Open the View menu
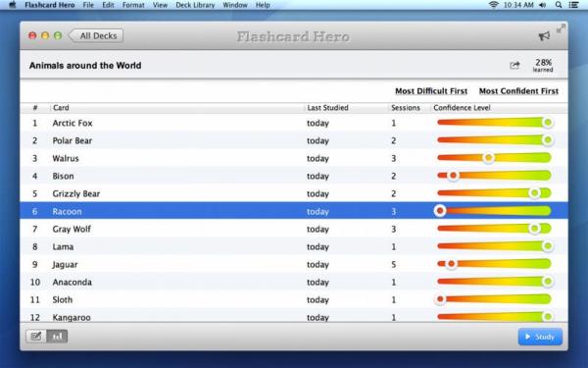This screenshot has height=368, width=588. [160, 5]
